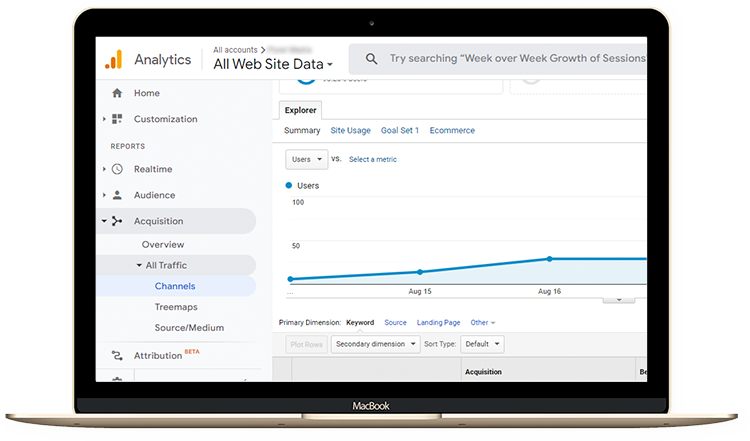Collapse the Acquisition section arrow
750x441 pixels.
[104, 221]
